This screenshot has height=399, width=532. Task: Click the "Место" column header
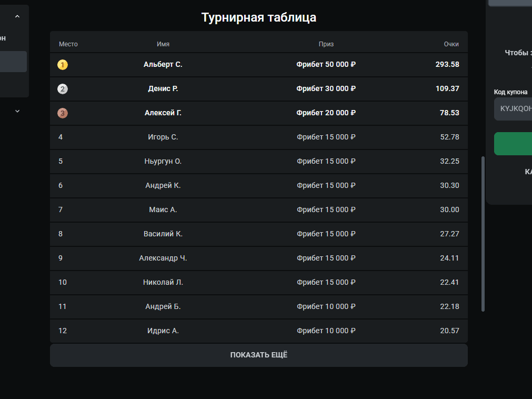68,44
